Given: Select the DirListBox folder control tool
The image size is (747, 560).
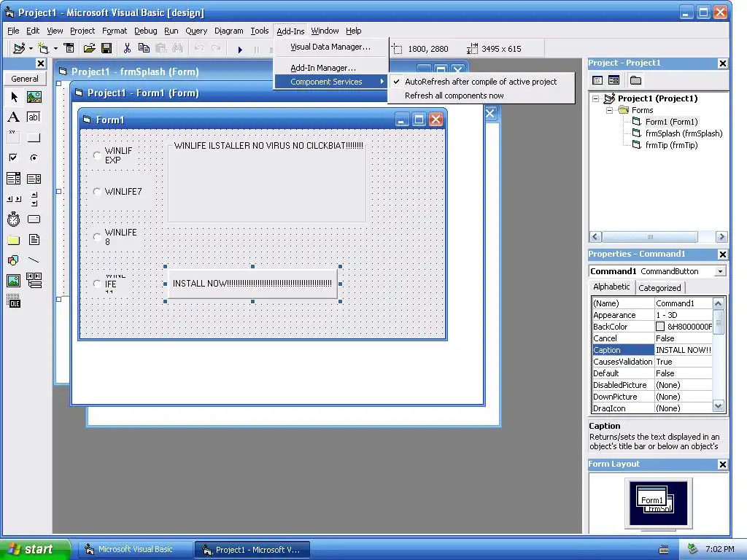Looking at the screenshot, I should (x=14, y=240).
